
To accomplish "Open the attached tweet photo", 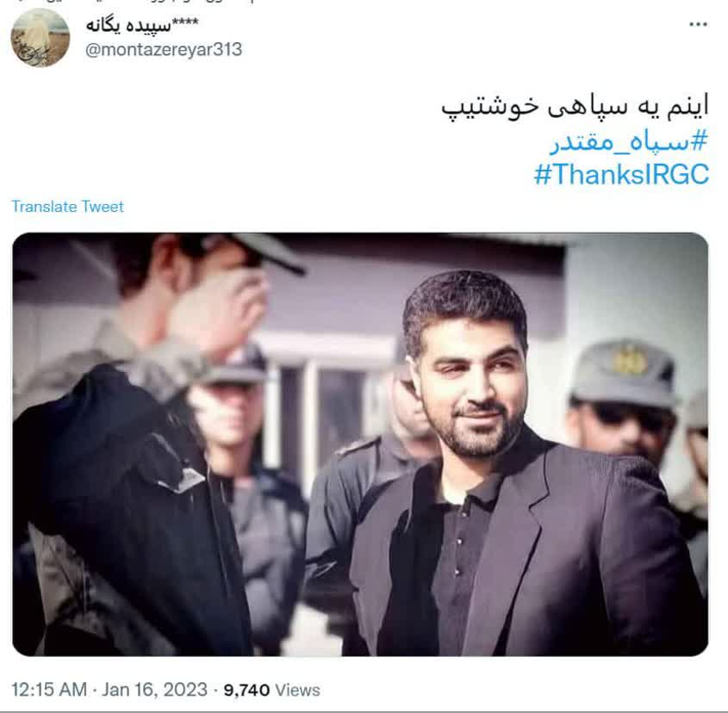I will [x=360, y=444].
